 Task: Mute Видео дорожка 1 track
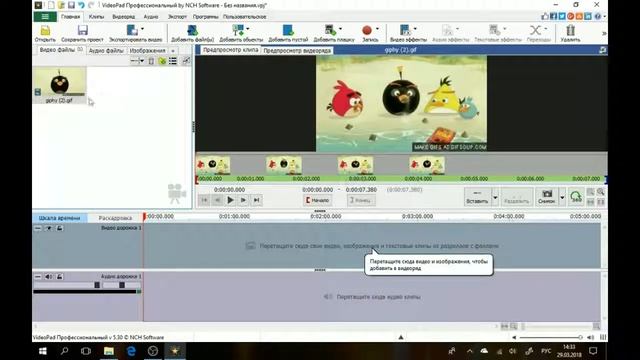49,228
